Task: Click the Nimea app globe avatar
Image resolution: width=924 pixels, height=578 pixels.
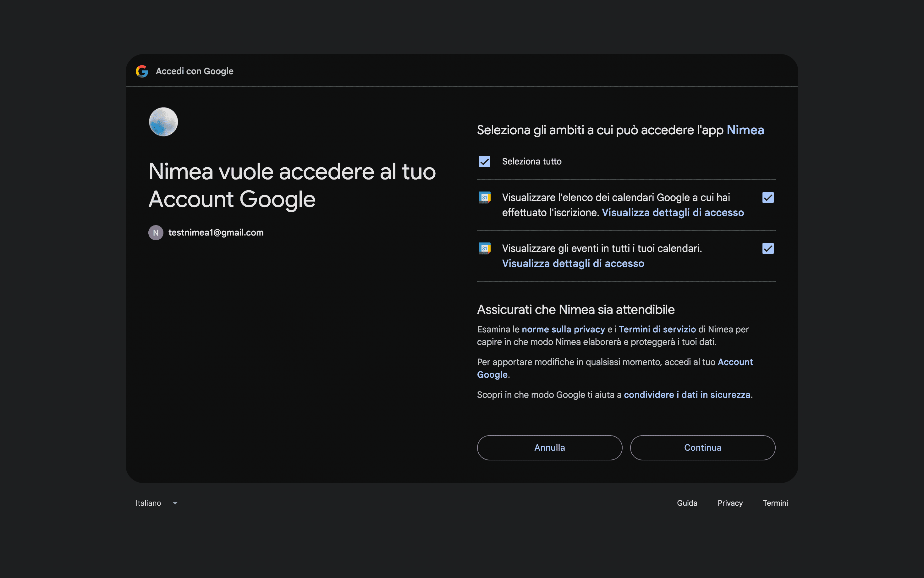Action: tap(163, 122)
